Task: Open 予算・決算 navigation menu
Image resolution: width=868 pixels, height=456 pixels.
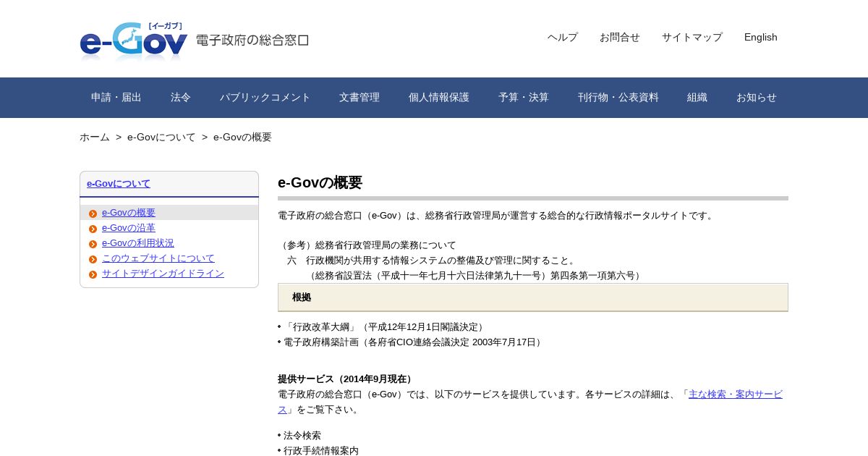Action: 524,97
